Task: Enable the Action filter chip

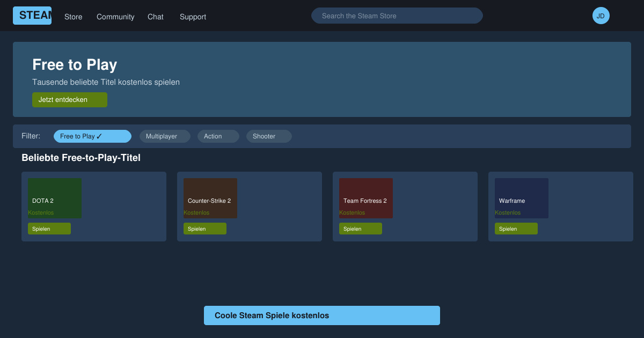Action: click(x=218, y=136)
